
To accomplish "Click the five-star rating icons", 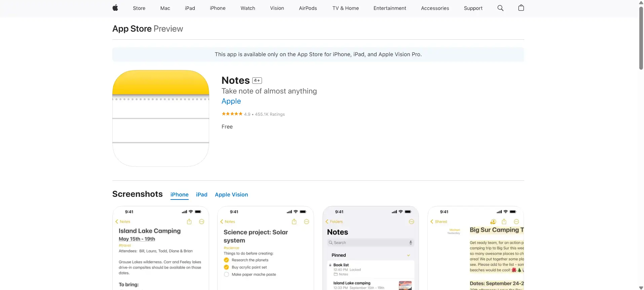I will pos(232,114).
